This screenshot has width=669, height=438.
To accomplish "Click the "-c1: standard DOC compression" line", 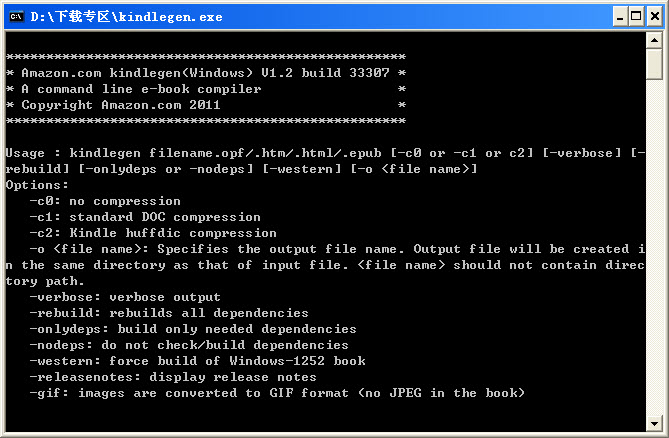I will point(145,217).
